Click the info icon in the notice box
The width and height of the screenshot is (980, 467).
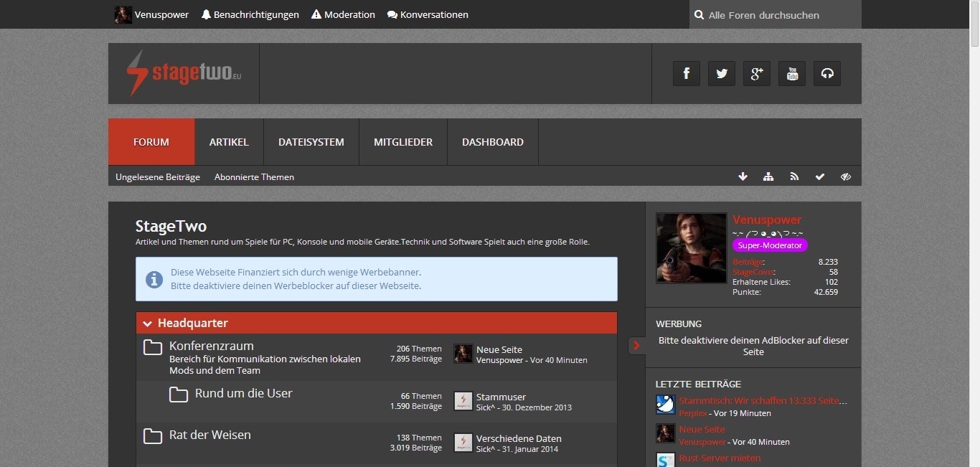tap(154, 280)
